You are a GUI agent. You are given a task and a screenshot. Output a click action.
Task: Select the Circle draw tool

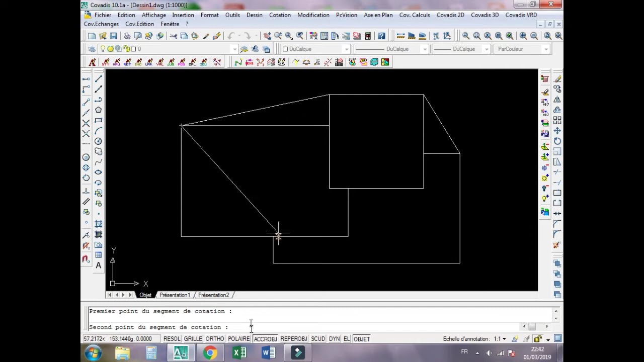click(x=98, y=141)
